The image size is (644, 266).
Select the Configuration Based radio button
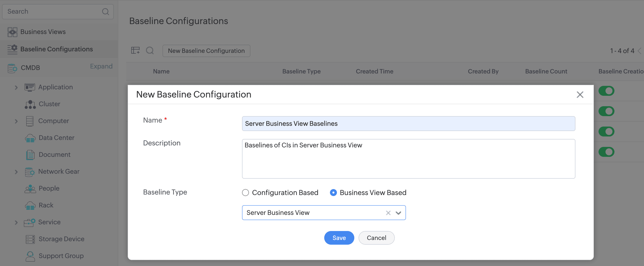245,193
